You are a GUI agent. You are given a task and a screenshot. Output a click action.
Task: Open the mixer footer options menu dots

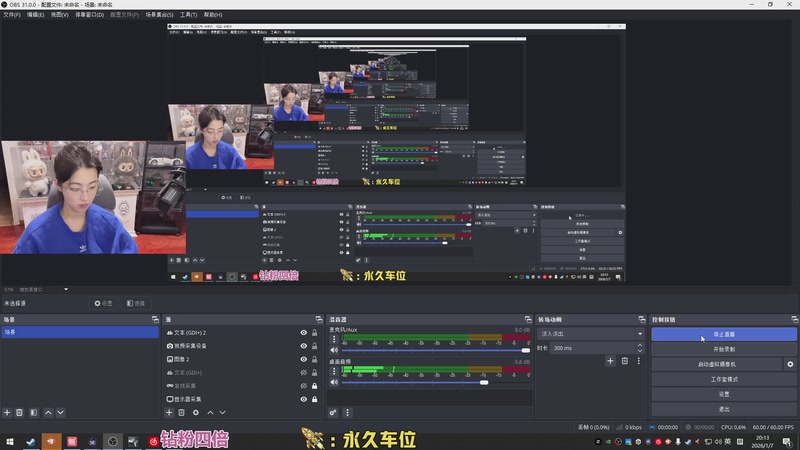click(x=347, y=412)
